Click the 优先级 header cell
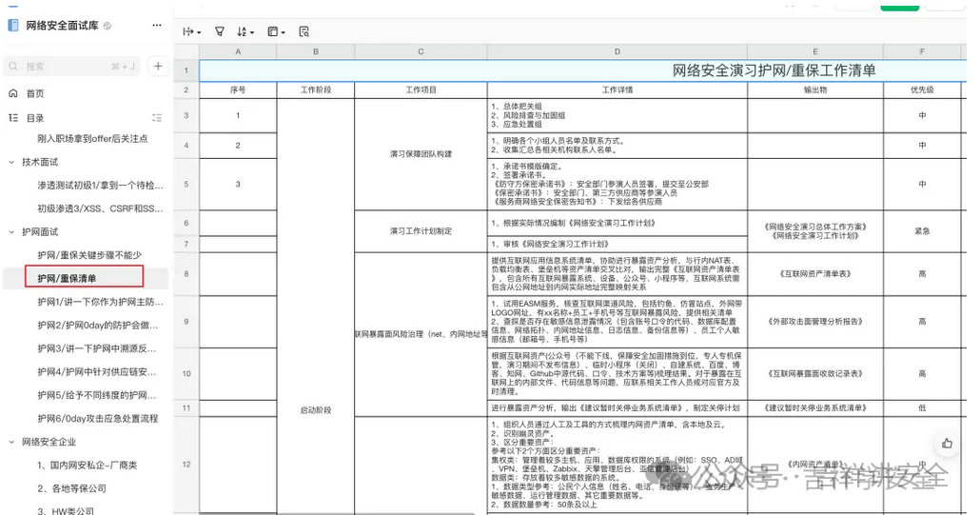 click(922, 90)
